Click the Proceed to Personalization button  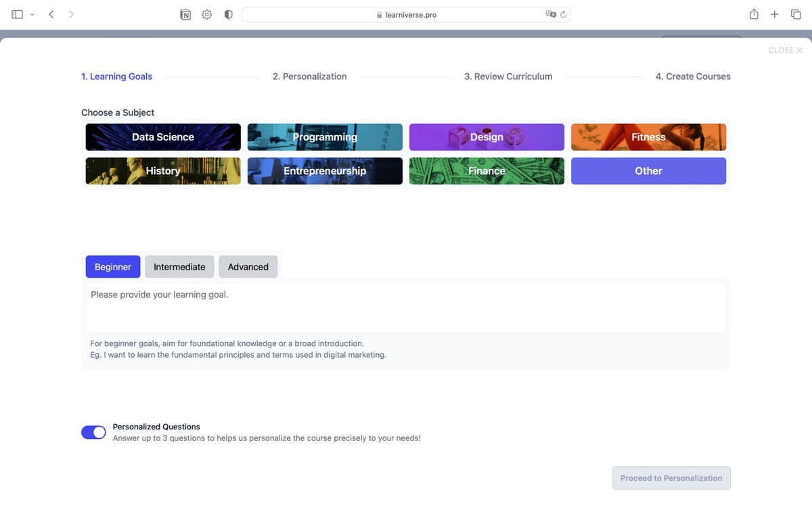click(x=671, y=478)
